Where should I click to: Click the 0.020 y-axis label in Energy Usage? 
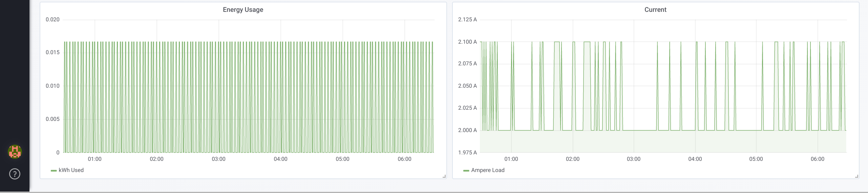point(52,20)
